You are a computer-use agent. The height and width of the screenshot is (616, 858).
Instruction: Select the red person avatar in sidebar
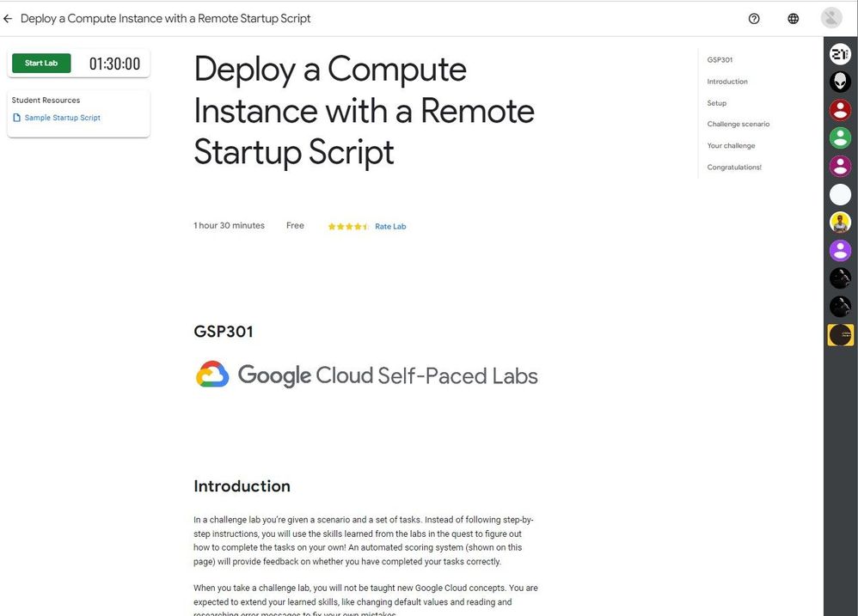click(840, 110)
